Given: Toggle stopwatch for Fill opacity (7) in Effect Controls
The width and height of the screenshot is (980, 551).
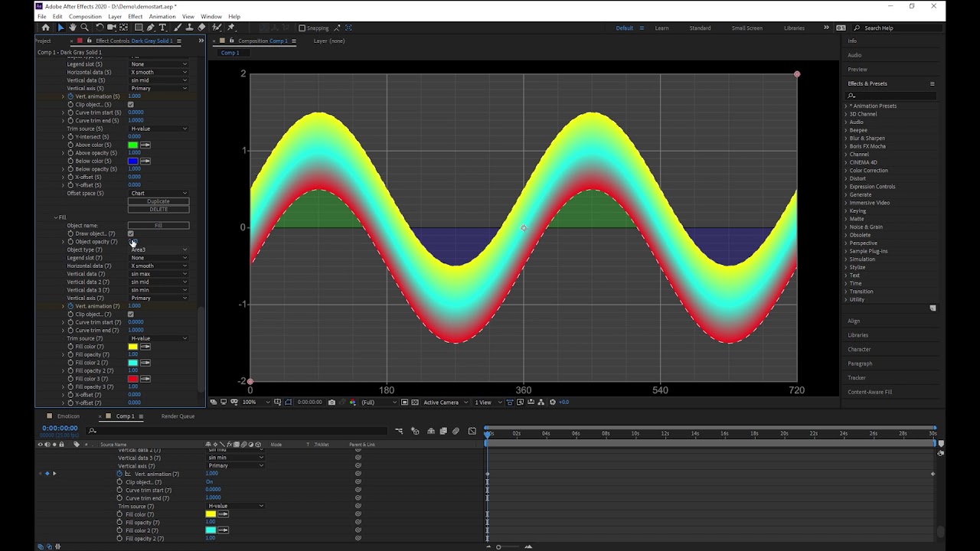Looking at the screenshot, I should pyautogui.click(x=70, y=354).
